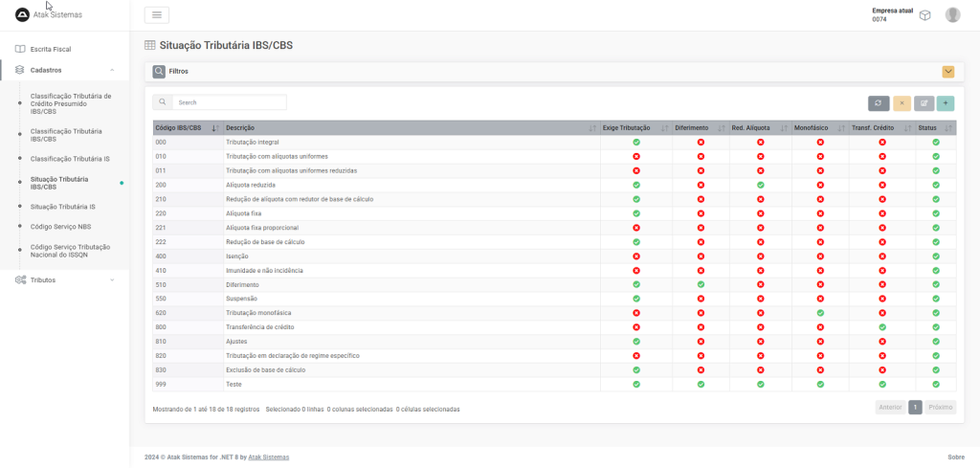
Task: Open Classificação Tributária IS page
Action: point(70,158)
